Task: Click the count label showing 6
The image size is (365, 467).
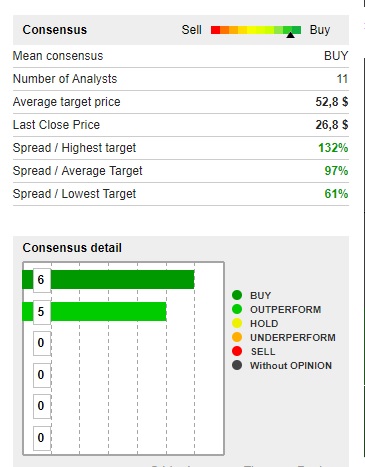Action: [42, 280]
